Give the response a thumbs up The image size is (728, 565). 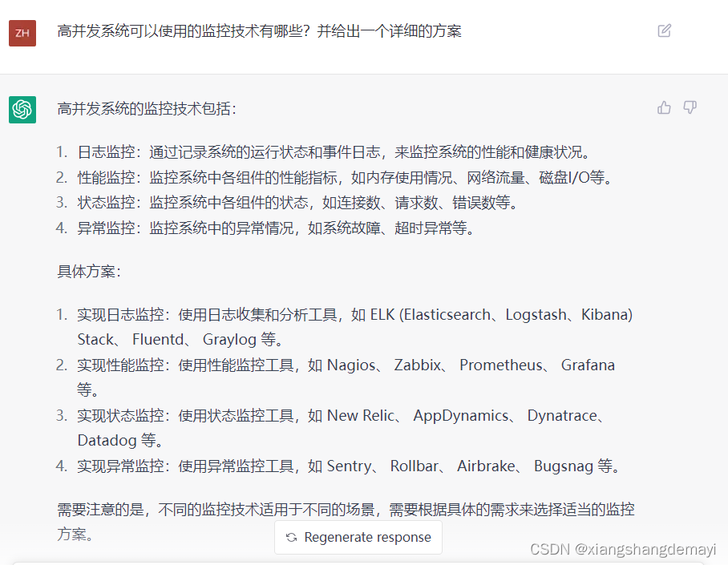click(x=664, y=107)
